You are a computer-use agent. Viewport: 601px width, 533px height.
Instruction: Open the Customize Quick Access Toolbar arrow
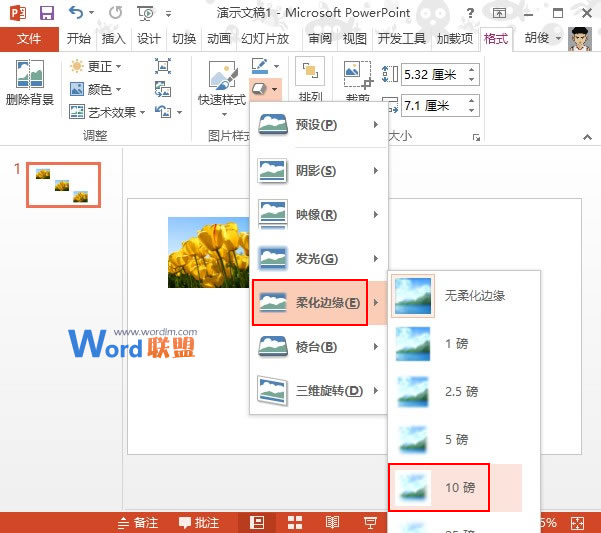pos(168,15)
